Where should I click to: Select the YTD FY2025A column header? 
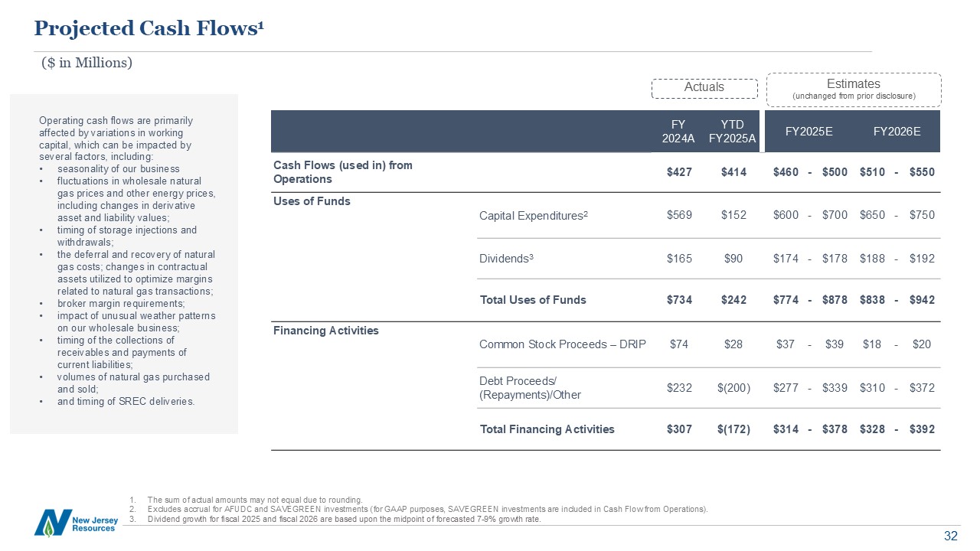pos(733,131)
